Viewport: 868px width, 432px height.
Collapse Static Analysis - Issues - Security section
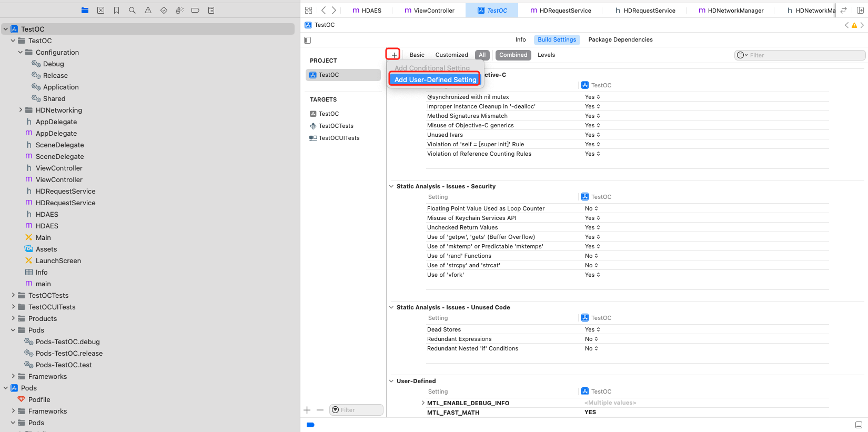pos(391,186)
